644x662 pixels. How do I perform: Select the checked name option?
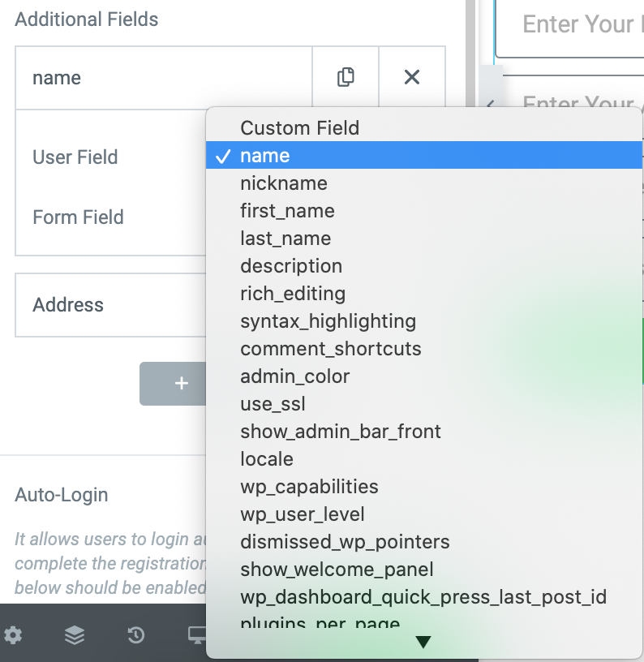[x=424, y=156]
